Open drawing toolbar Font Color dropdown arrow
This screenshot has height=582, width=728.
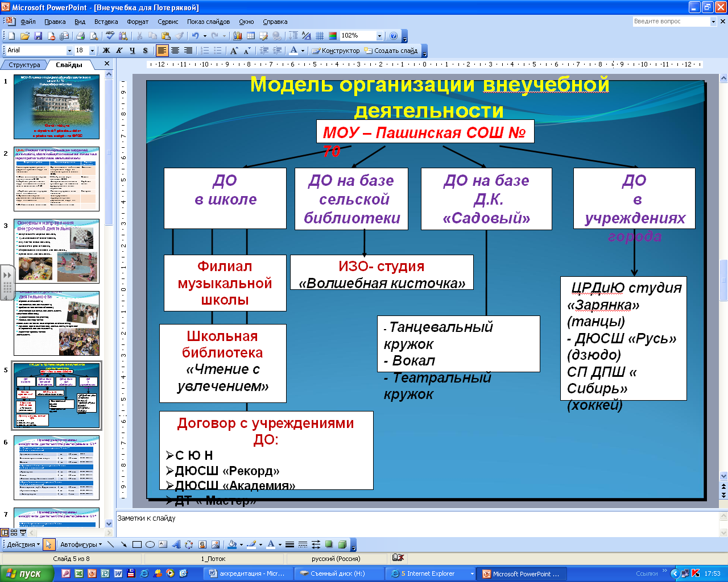click(280, 544)
